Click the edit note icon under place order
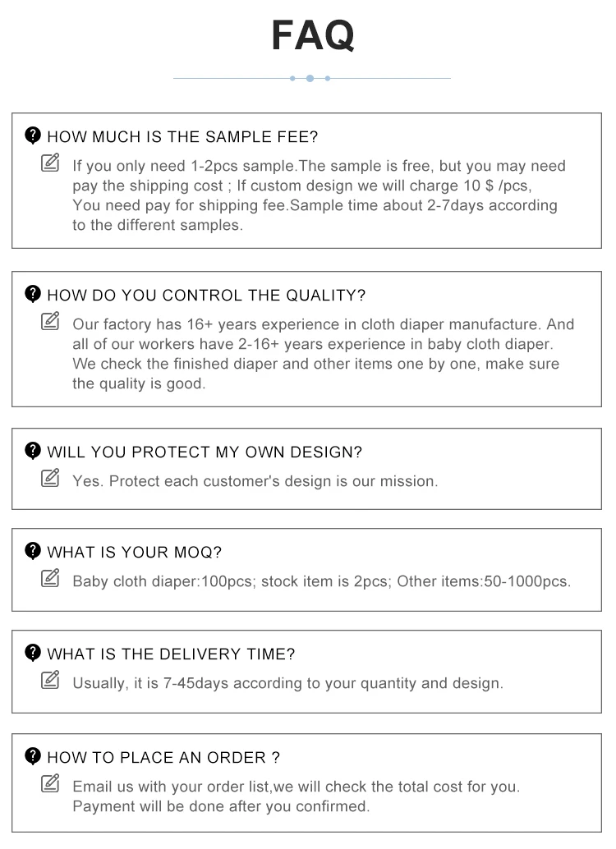 click(51, 783)
